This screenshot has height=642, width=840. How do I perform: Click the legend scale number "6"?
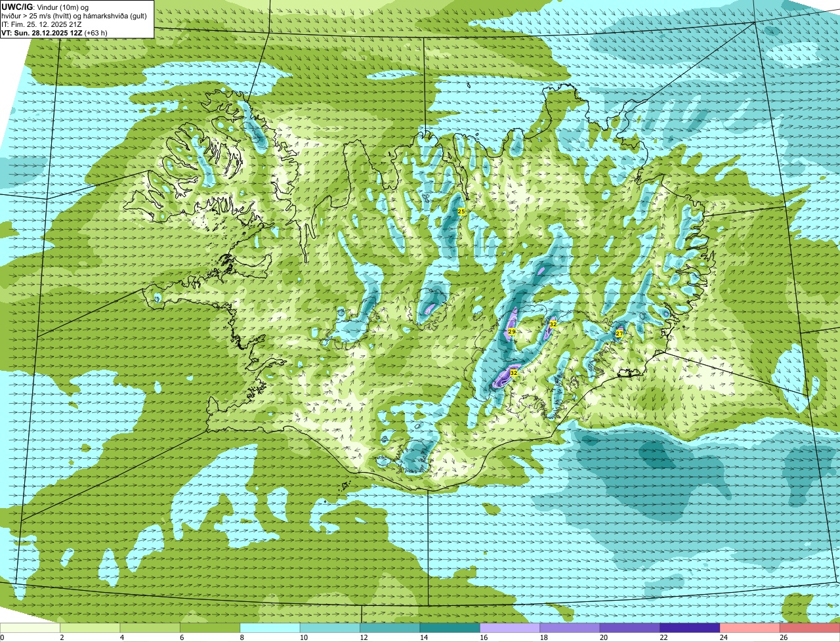coord(182,637)
